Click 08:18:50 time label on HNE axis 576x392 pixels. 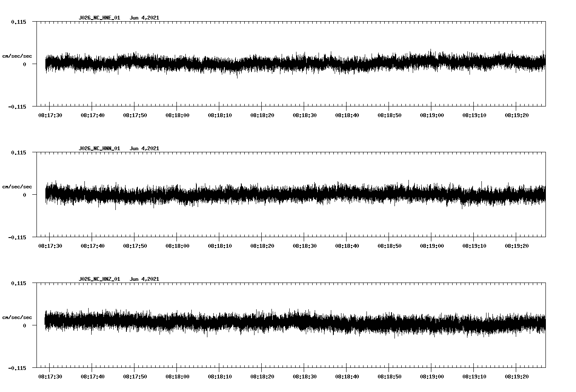tap(389, 115)
